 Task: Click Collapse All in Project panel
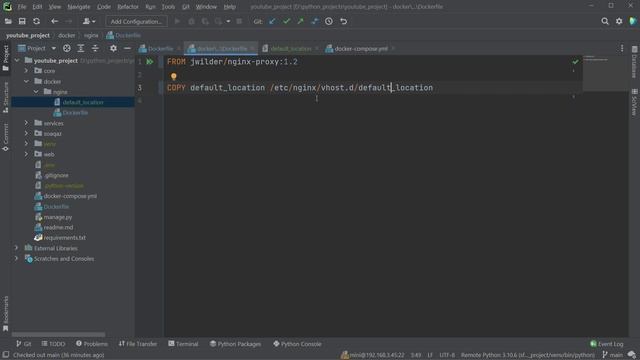pyautogui.click(x=95, y=49)
